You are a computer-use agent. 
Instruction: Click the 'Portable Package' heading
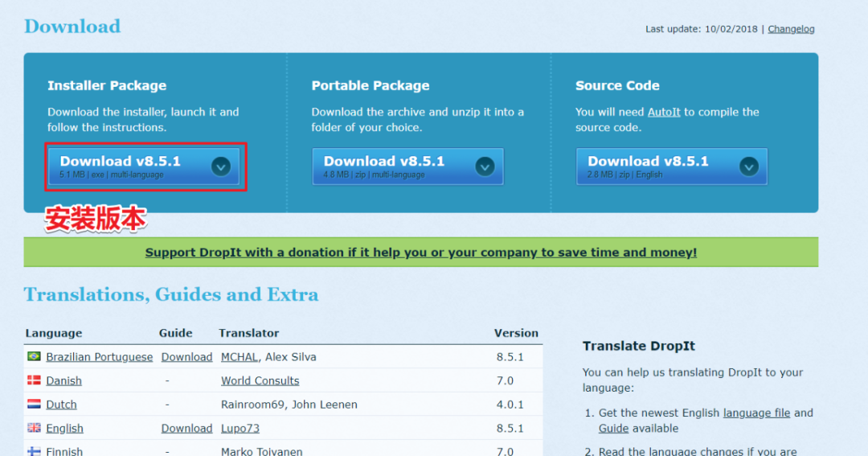[x=371, y=86]
